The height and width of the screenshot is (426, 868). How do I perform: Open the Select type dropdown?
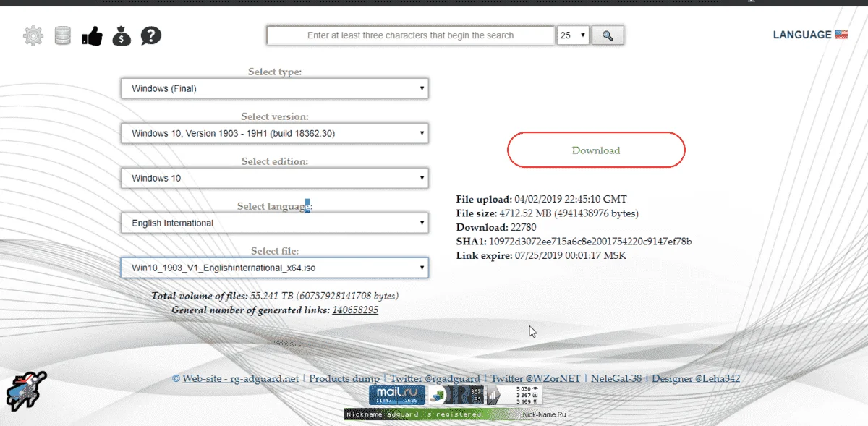point(275,89)
